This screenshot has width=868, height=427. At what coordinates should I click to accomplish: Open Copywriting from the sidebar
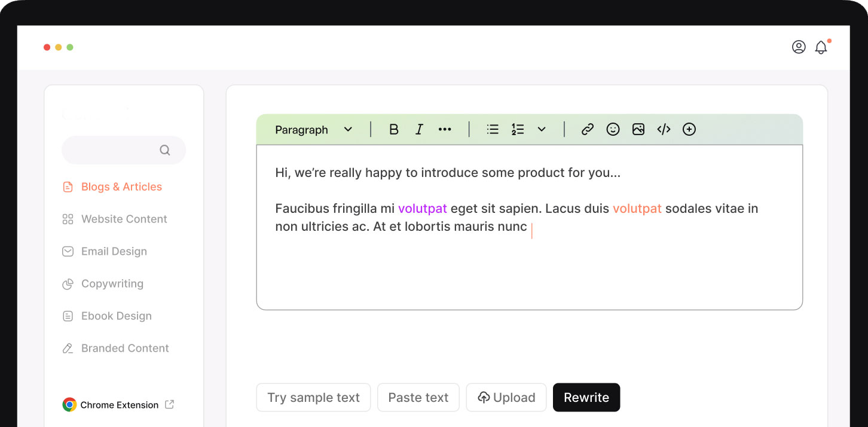tap(112, 284)
